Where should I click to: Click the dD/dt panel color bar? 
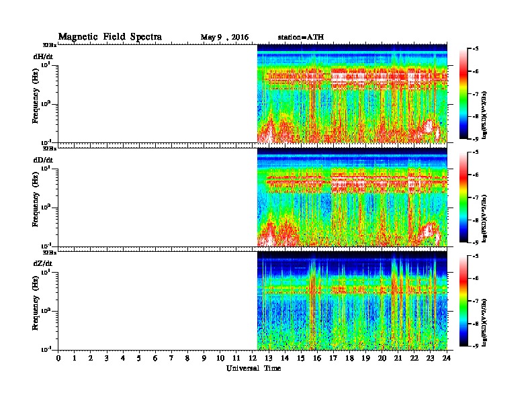coord(463,197)
